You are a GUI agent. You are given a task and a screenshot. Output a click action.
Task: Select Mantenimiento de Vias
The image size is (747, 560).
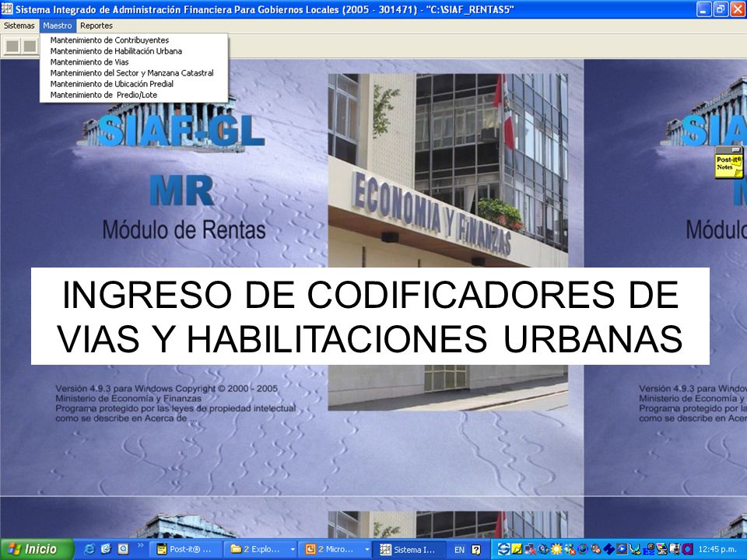(89, 62)
